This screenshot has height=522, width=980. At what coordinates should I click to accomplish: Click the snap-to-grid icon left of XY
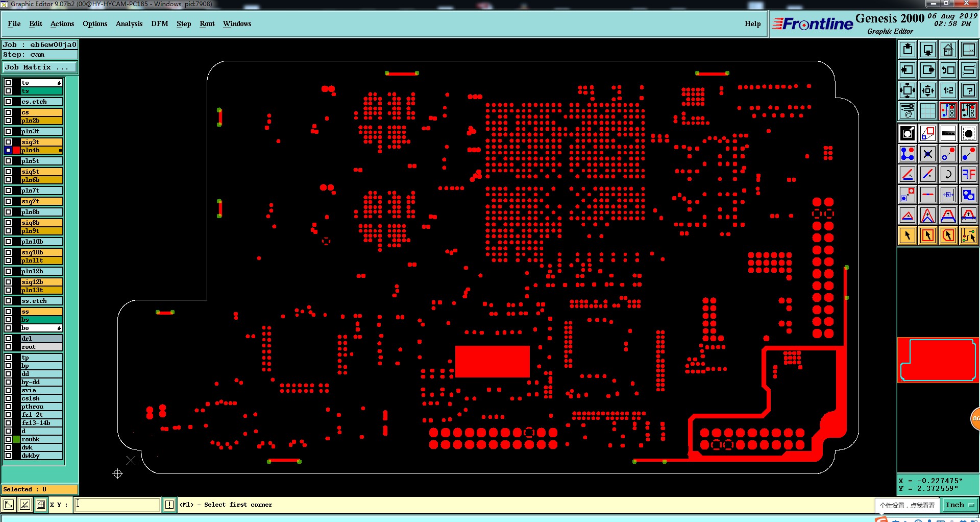(x=41, y=505)
